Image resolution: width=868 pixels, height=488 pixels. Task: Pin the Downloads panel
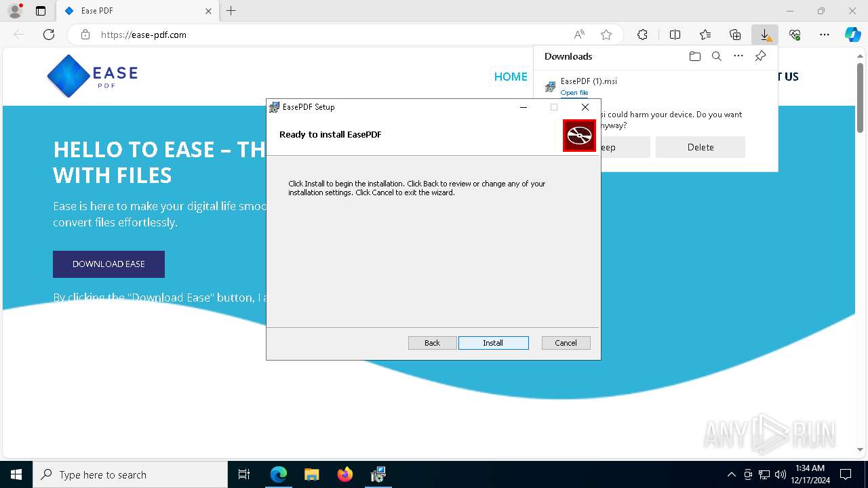coord(760,56)
